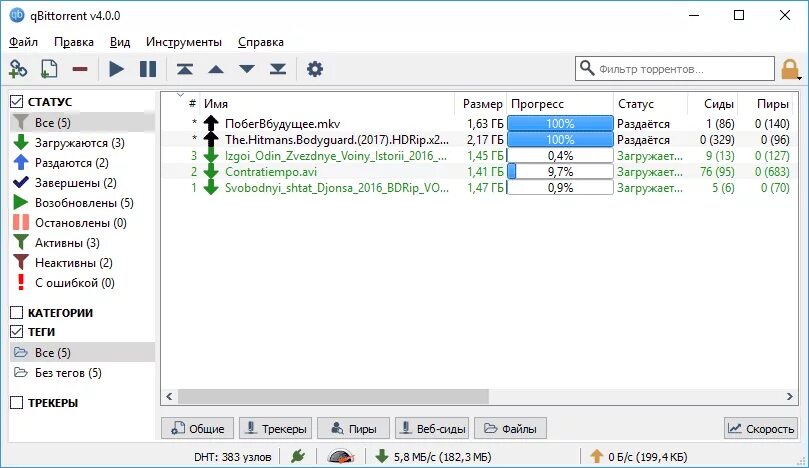
Task: Move torrent up in queue
Action: click(x=216, y=69)
